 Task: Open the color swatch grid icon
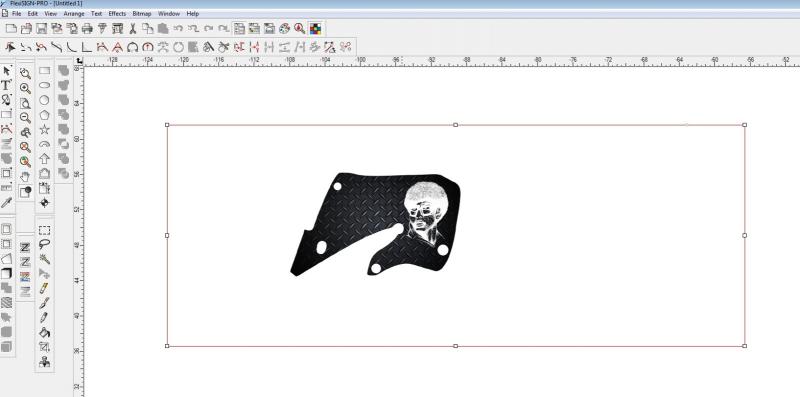(315, 29)
